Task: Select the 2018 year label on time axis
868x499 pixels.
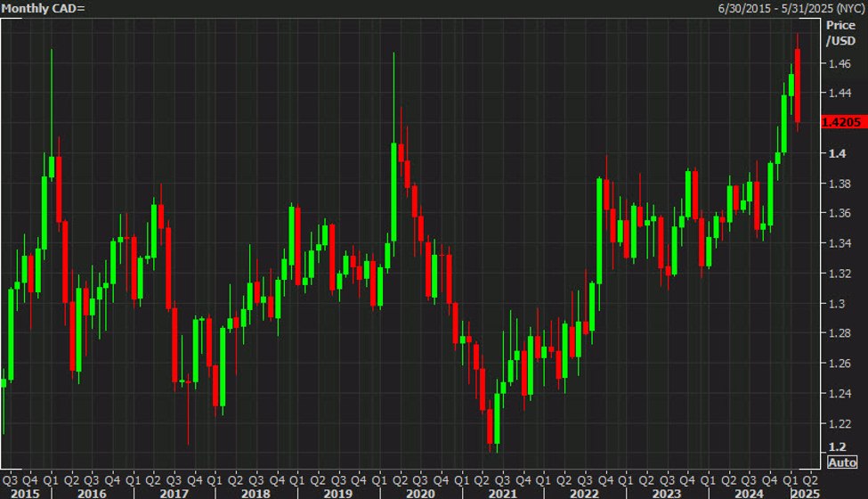Action: (x=256, y=492)
